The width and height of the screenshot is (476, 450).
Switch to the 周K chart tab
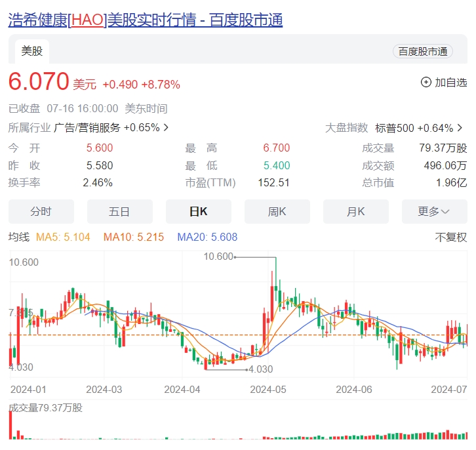277,211
